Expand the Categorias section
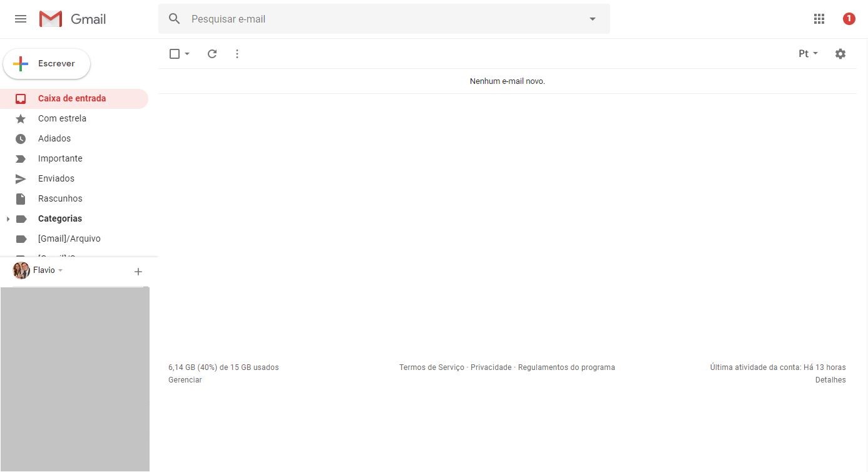Image resolution: width=868 pixels, height=472 pixels. 8,218
